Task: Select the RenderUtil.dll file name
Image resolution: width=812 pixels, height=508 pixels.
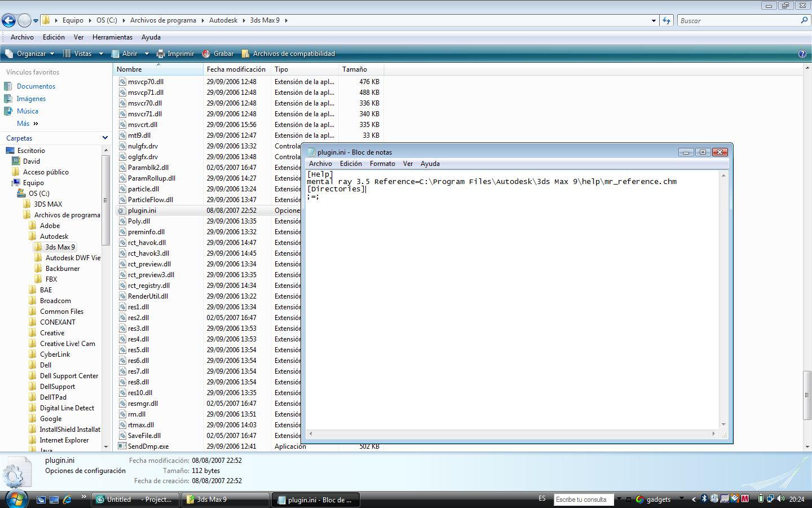Action: 148,296
